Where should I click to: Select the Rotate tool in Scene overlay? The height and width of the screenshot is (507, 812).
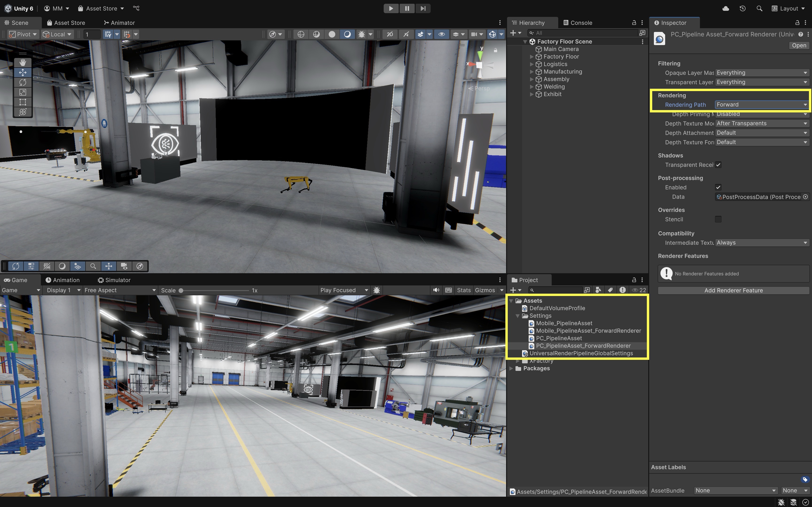[23, 82]
